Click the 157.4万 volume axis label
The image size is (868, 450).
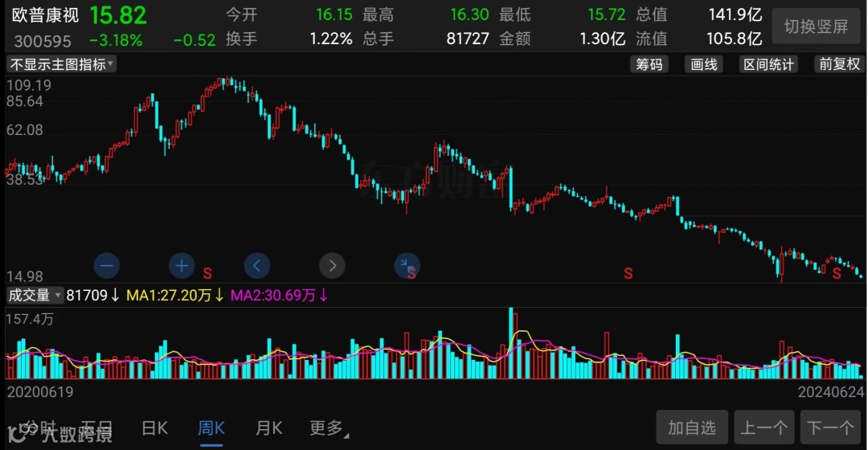(x=30, y=319)
